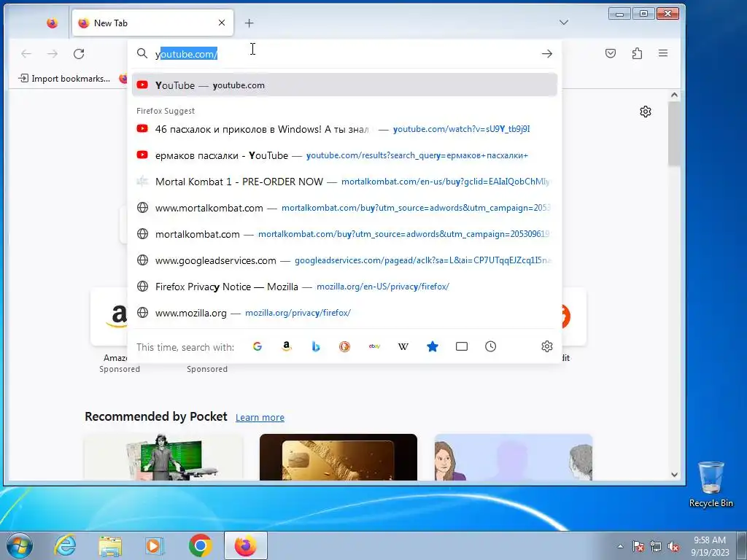Screen dimensions: 747x560
Task: Search in open Tabs icon
Action: pos(462,346)
